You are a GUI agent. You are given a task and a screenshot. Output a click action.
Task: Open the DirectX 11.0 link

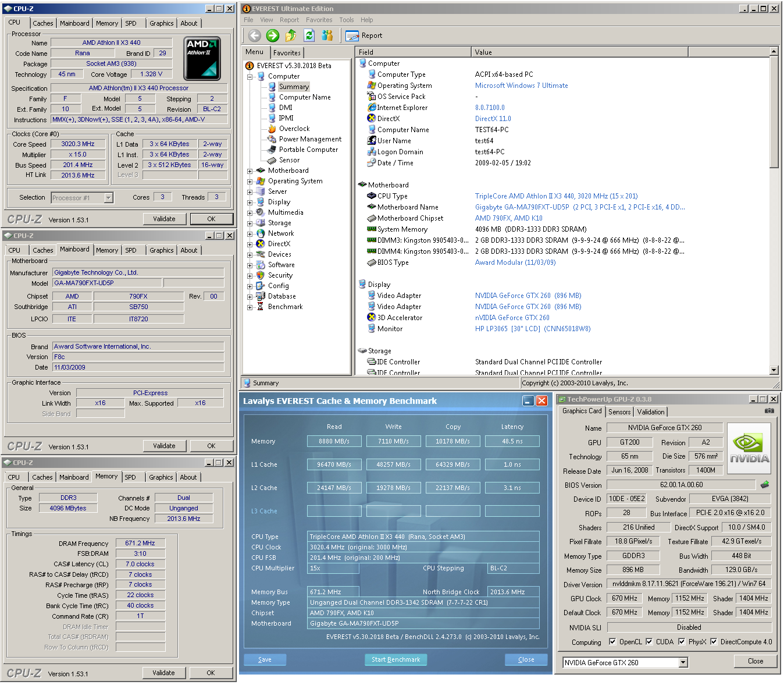pos(493,119)
